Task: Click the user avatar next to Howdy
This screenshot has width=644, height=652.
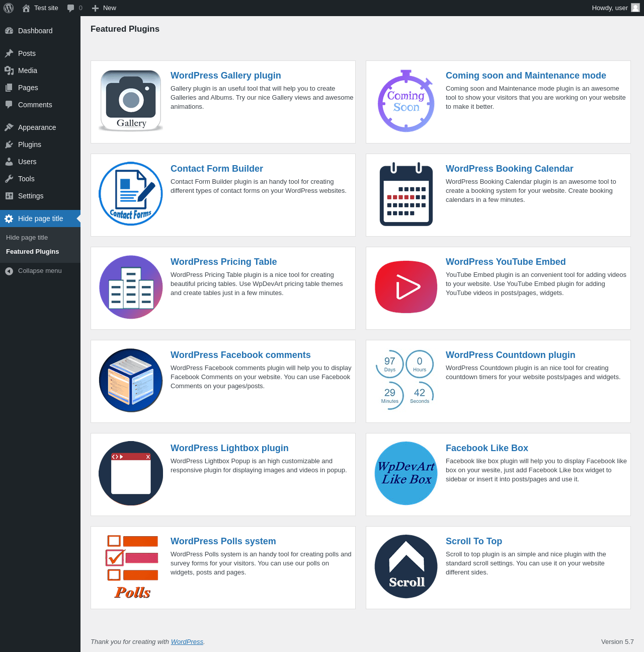Action: click(x=635, y=8)
